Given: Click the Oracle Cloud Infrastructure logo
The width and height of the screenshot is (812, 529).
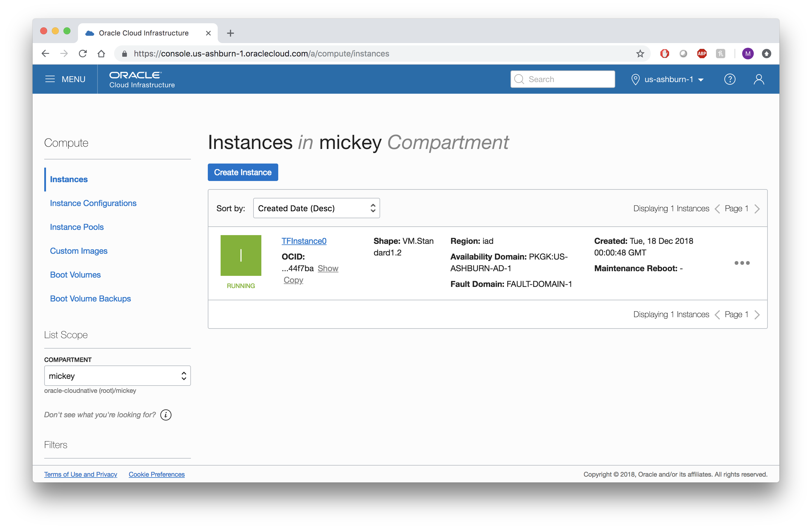Looking at the screenshot, I should [142, 79].
